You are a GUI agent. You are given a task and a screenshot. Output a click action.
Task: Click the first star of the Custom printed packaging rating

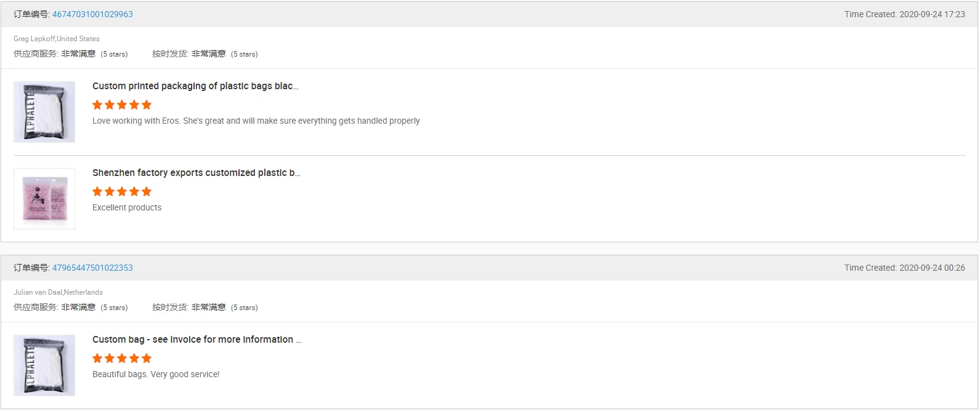pos(97,105)
